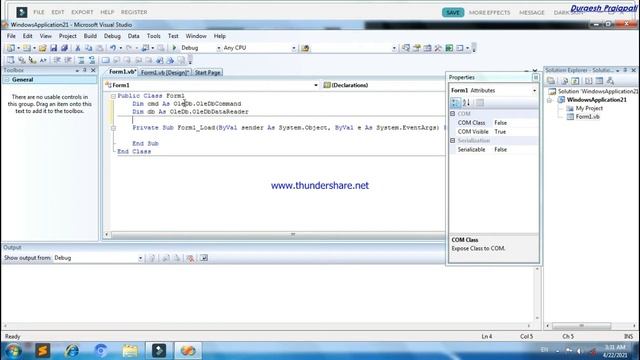Open Internet Explorer from the taskbar
640x360 pixels.
pos(72,351)
